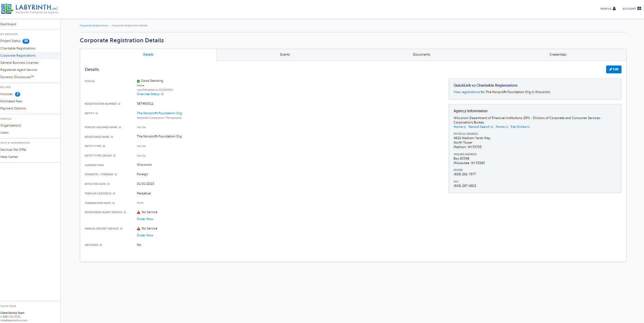
Task: Open the Credentials tab
Action: click(x=558, y=55)
